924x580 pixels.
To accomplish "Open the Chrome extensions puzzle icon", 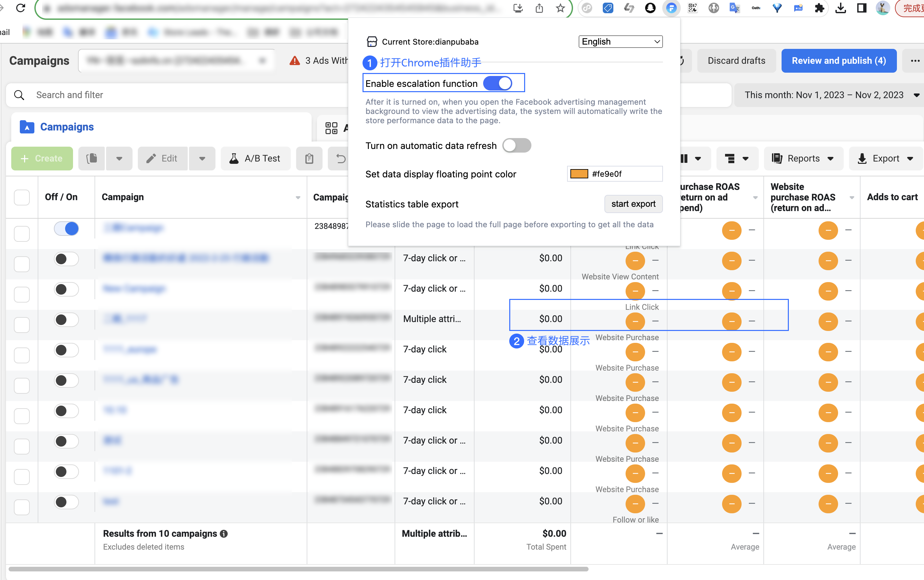I will (x=819, y=8).
